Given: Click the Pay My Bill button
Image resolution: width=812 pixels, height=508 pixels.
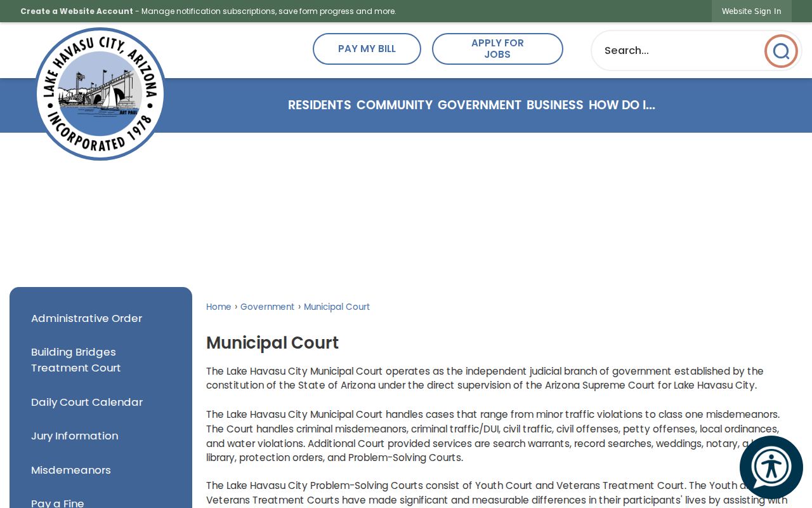Looking at the screenshot, I should 367,49.
